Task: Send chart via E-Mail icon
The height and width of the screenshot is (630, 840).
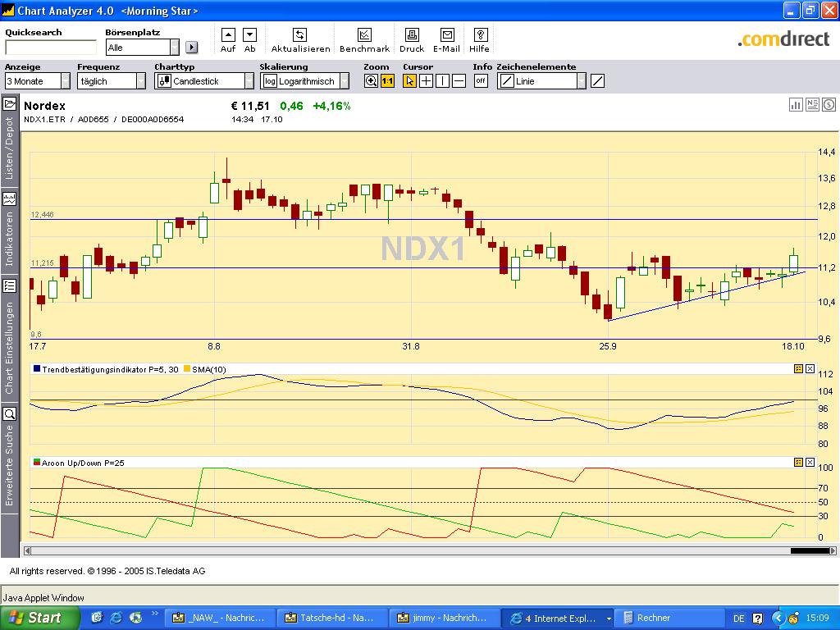Action: tap(447, 35)
